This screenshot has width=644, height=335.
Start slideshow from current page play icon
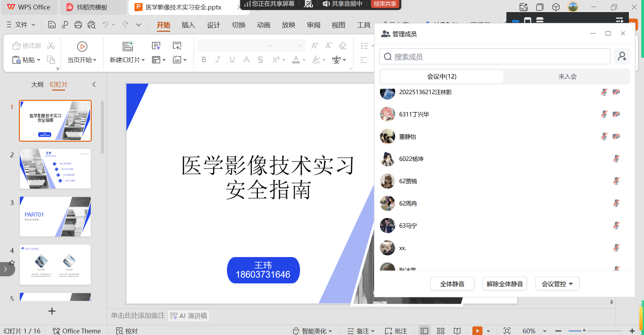[82, 46]
